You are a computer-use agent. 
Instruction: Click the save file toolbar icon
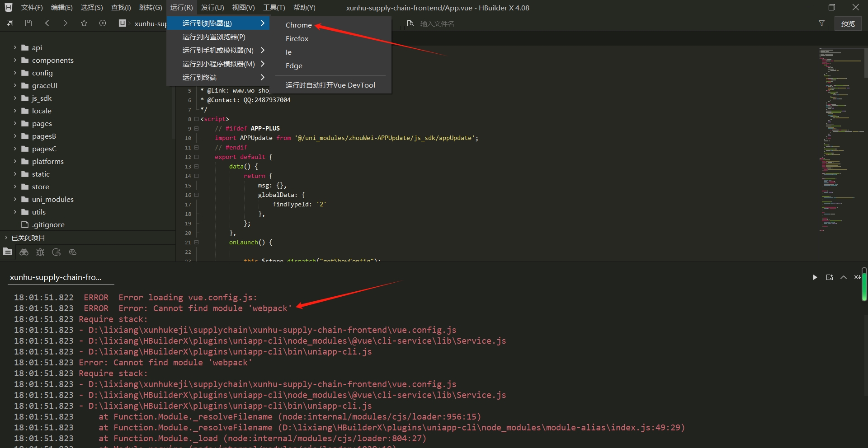coord(28,23)
